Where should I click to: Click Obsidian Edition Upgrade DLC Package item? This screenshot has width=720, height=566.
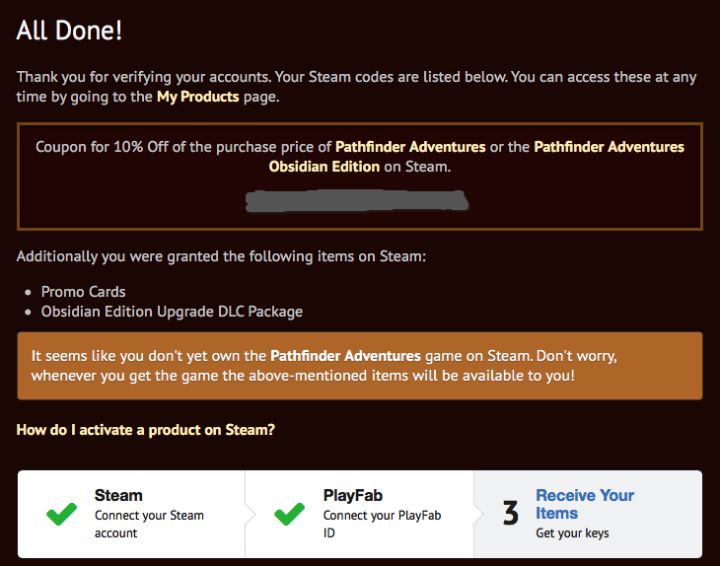pos(171,311)
